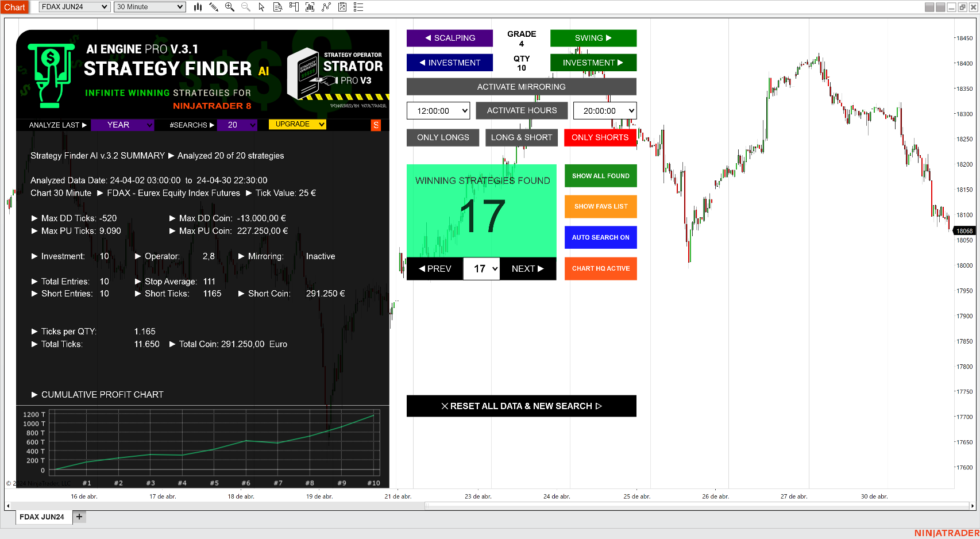
Task: Open the 30 Minute interval selector
Action: 149,7
